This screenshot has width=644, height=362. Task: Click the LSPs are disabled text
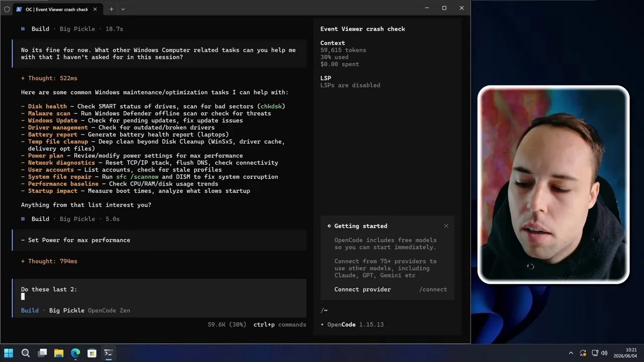(x=350, y=85)
